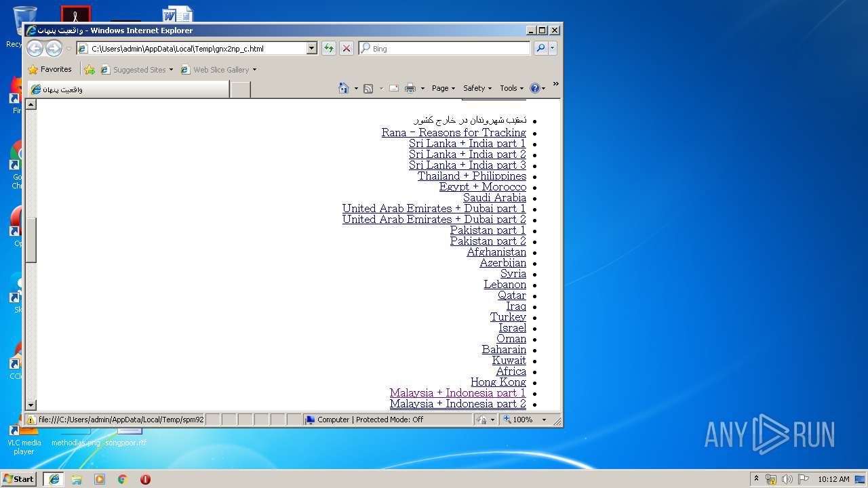868x488 pixels.
Task: Open the Sri Lanka + India part 2 link
Action: (467, 154)
